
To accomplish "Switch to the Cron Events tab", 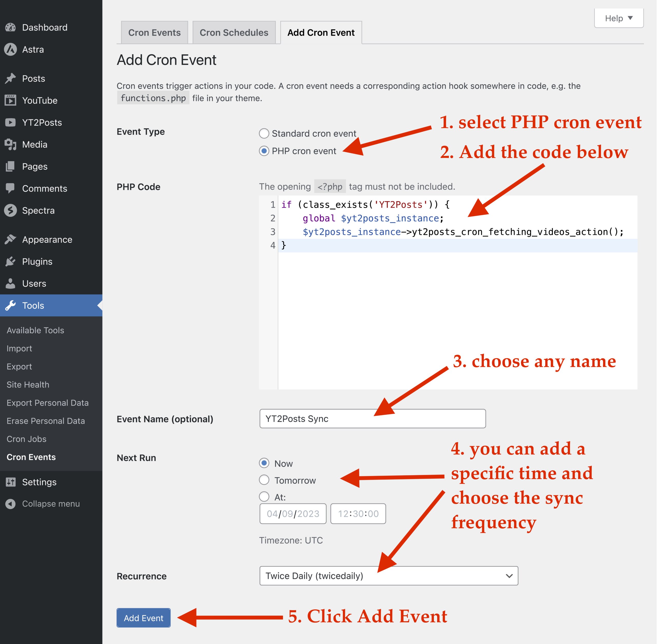I will click(154, 33).
